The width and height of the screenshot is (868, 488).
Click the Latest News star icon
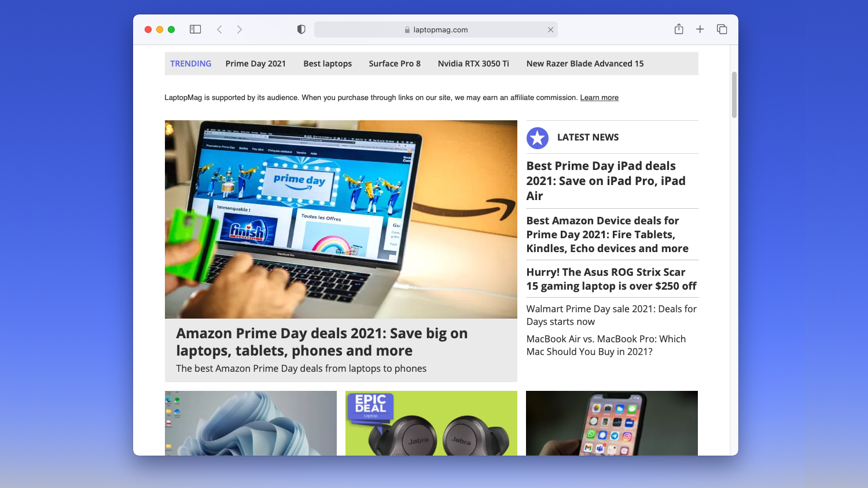pos(537,138)
